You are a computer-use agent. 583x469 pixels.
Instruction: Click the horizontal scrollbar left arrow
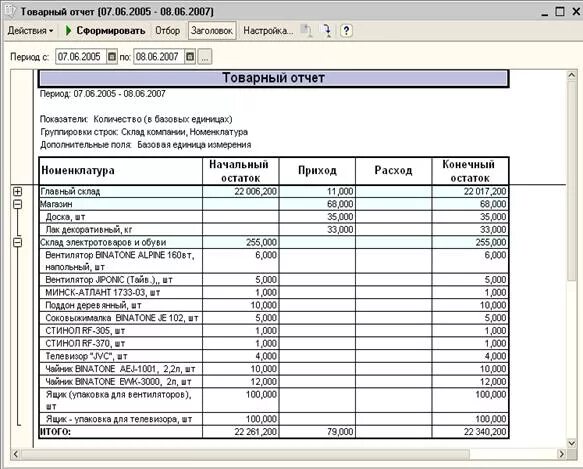[16, 454]
